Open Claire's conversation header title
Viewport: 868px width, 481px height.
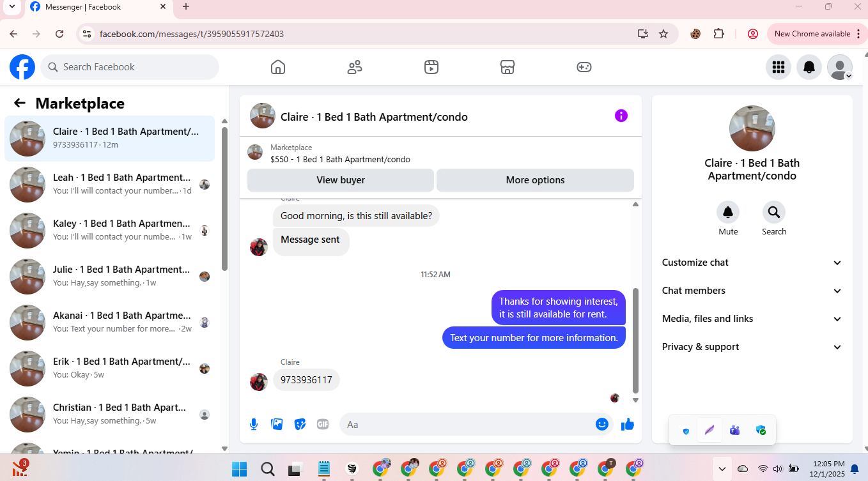pos(374,117)
